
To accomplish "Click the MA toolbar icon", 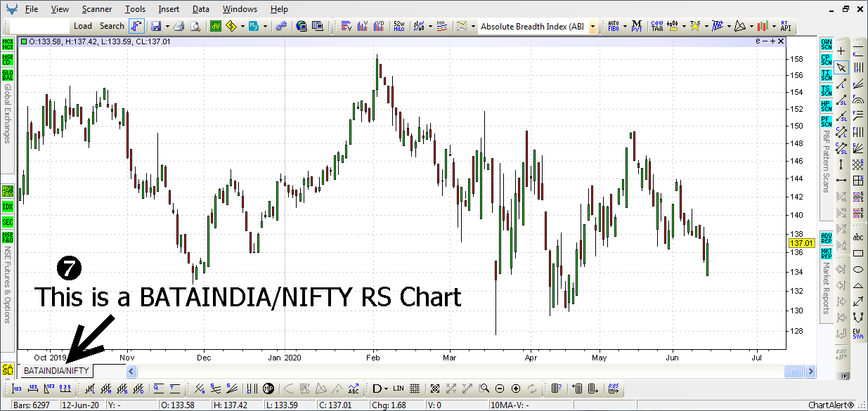I will [x=441, y=26].
